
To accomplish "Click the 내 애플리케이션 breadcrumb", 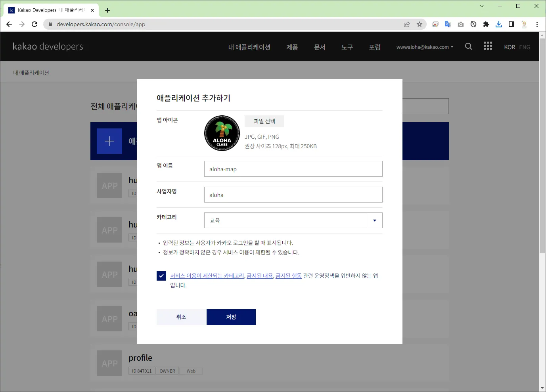I will [x=31, y=73].
